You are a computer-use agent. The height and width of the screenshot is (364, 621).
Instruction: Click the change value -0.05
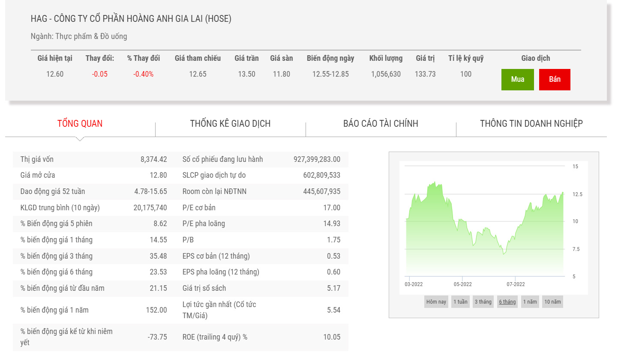(100, 74)
